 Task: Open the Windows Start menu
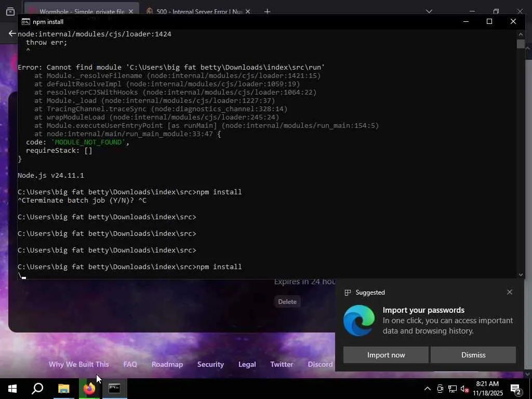pyautogui.click(x=12, y=389)
